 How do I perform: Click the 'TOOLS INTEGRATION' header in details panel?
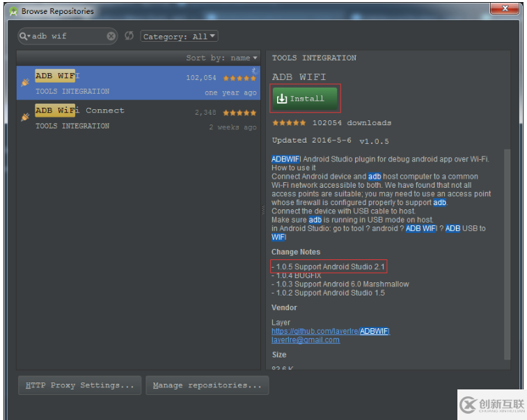coord(314,58)
